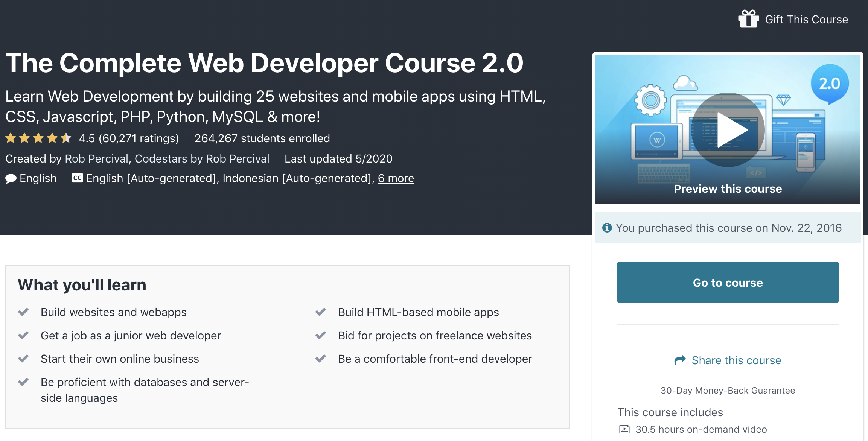
Task: Click checkmark beside Build HTML-based mobile apps
Action: (321, 312)
